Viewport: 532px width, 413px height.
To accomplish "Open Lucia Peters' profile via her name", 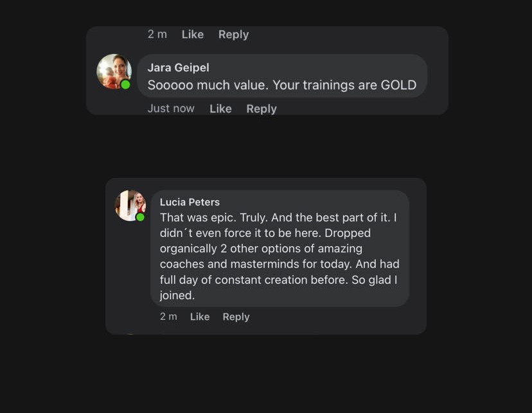I will pyautogui.click(x=190, y=202).
